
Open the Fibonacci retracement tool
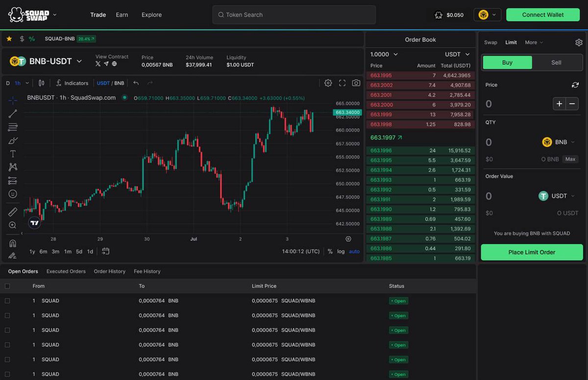13,127
